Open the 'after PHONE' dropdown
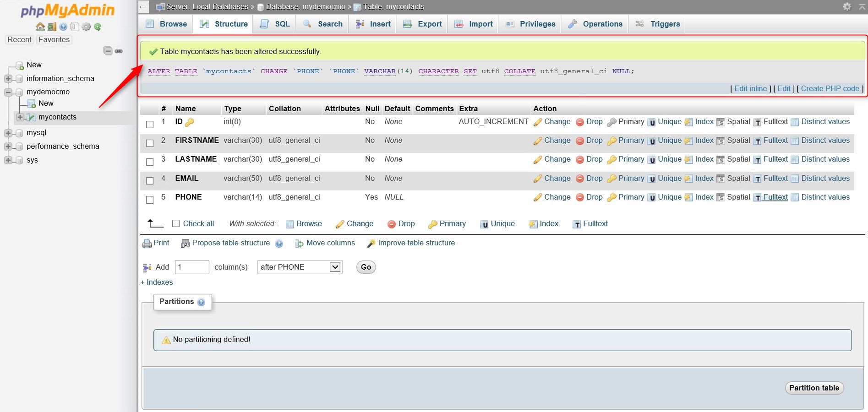 (x=299, y=267)
